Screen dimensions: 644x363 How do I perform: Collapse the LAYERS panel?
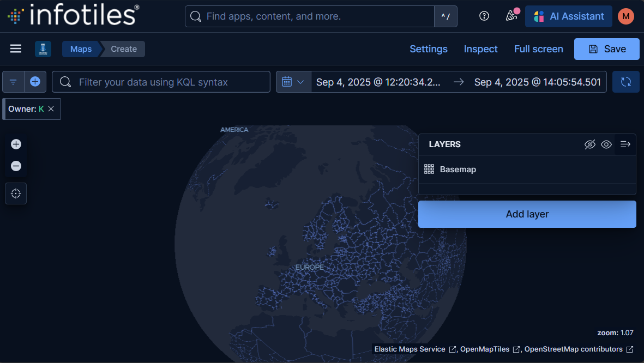click(x=625, y=144)
